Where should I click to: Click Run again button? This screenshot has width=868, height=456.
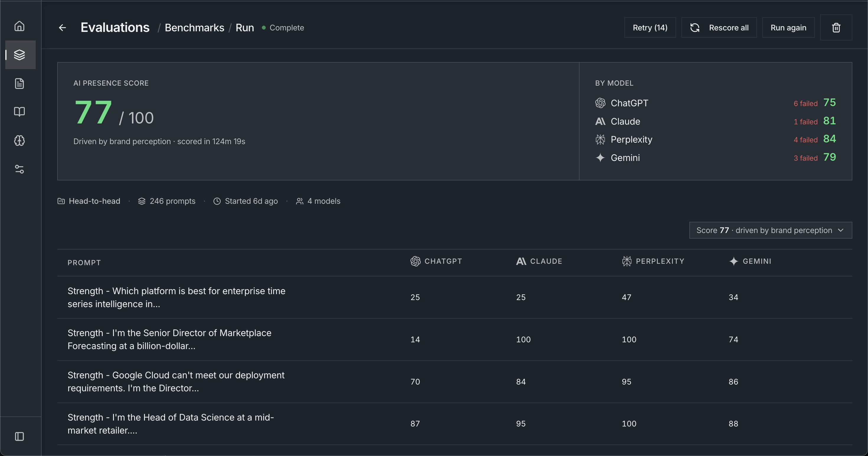coord(789,28)
